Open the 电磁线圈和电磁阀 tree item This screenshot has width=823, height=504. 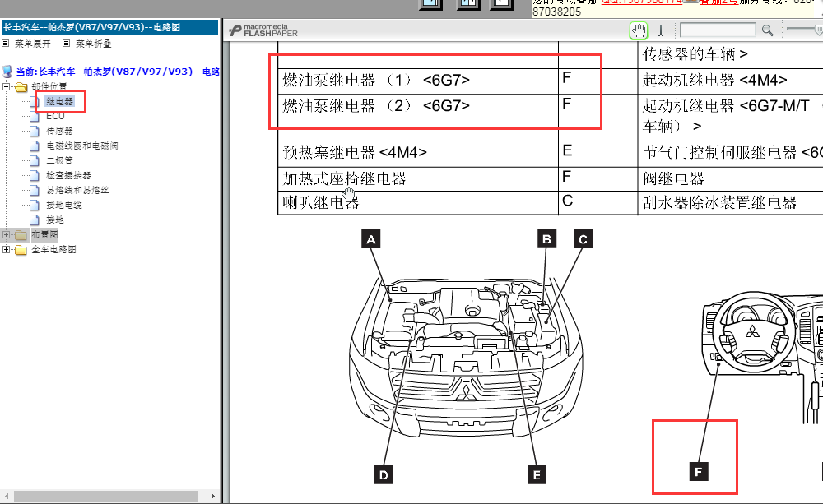pos(81,146)
